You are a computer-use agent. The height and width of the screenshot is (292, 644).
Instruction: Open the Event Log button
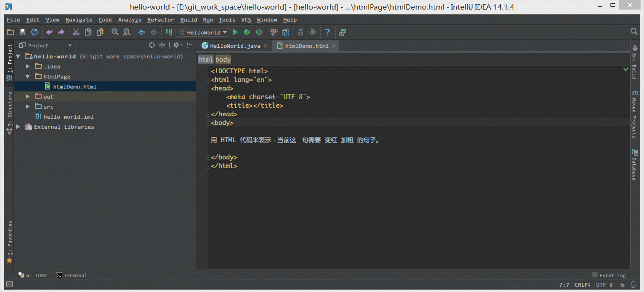pos(609,275)
